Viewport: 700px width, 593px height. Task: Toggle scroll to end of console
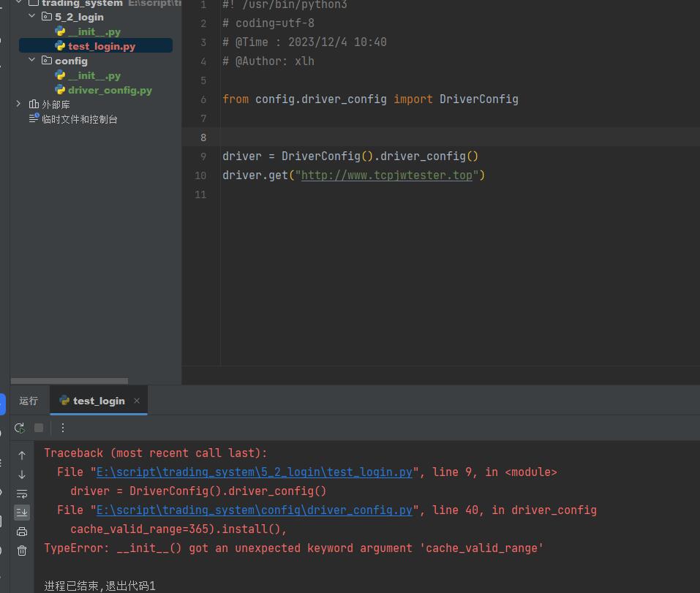(22, 513)
